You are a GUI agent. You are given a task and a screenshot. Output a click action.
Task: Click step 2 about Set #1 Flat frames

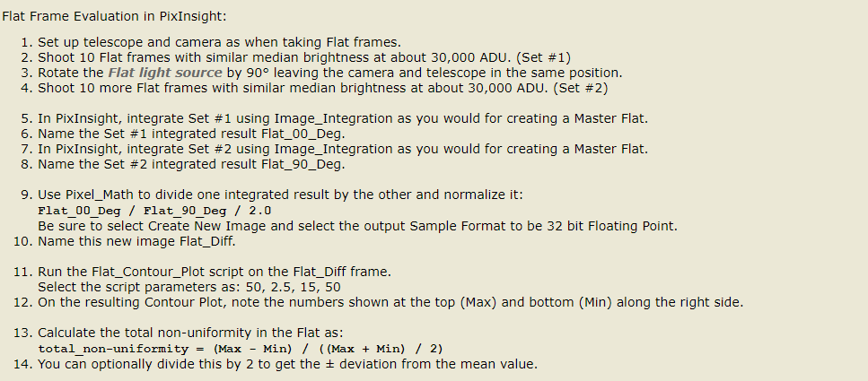304,57
